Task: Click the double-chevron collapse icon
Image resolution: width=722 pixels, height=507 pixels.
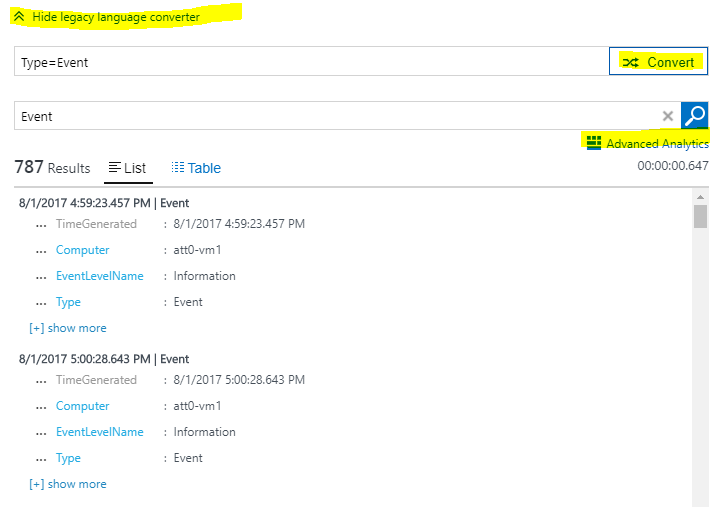Action: coord(19,17)
